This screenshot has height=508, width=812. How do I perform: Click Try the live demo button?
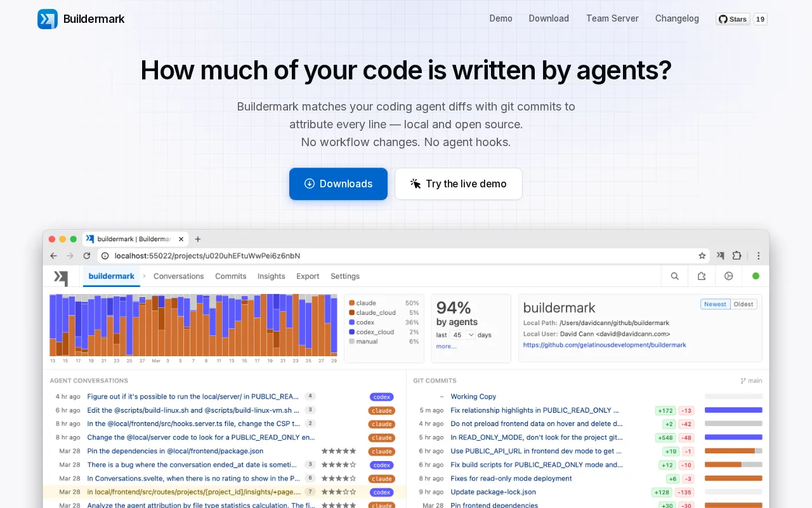459,184
